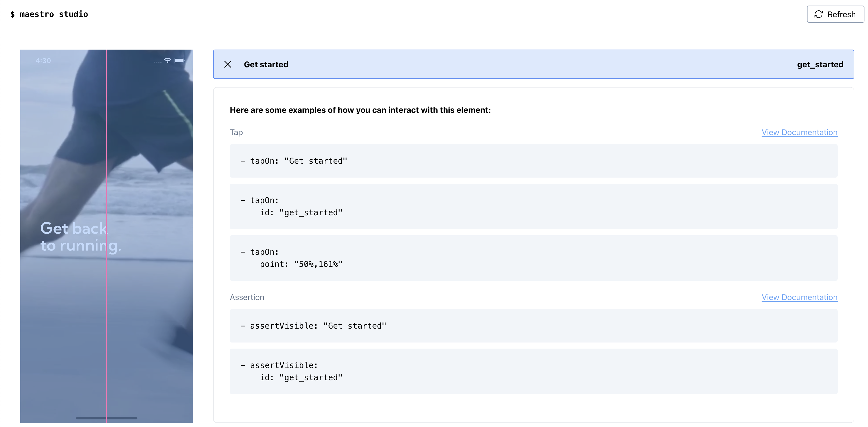This screenshot has width=868, height=427.
Task: Click the pink crosshair line on the device screenshot
Action: pos(107,236)
